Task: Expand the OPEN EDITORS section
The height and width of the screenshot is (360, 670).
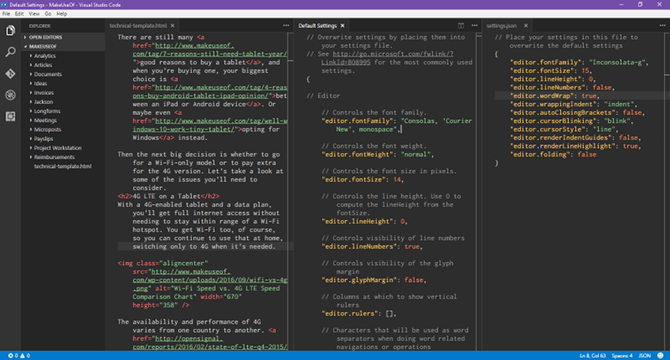Action: pos(45,37)
